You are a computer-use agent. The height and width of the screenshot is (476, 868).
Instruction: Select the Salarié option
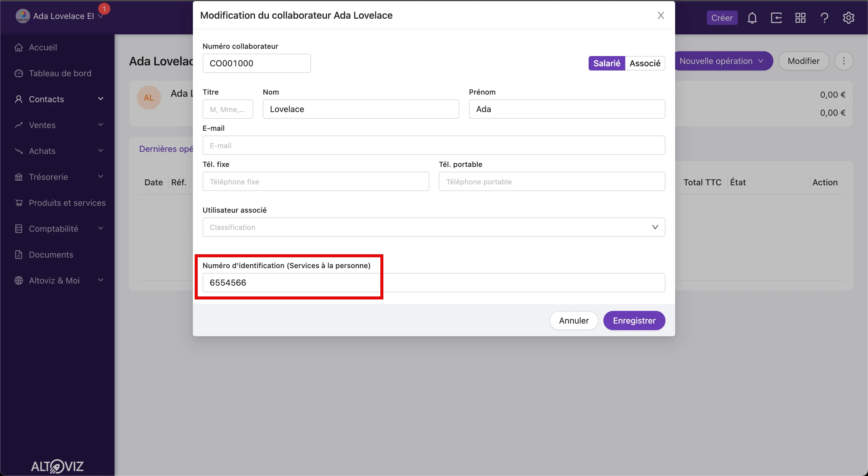pyautogui.click(x=606, y=63)
